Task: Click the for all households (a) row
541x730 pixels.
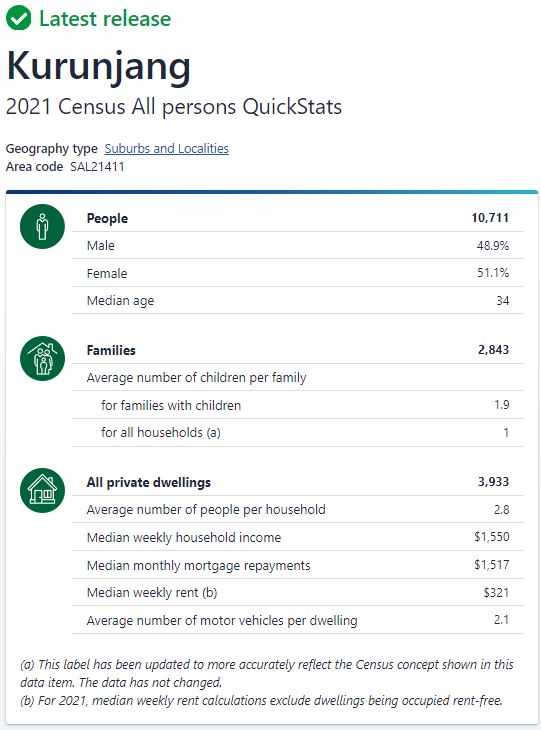Action: 298,433
